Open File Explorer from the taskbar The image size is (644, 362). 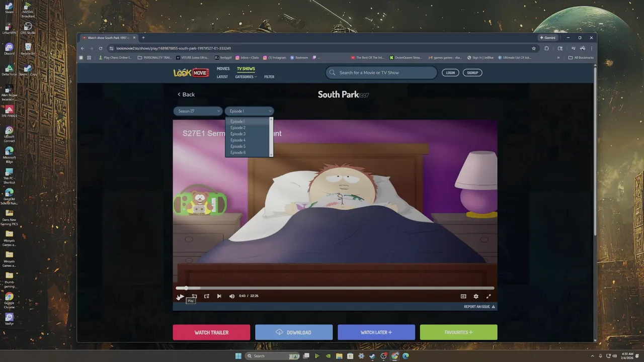click(x=339, y=356)
